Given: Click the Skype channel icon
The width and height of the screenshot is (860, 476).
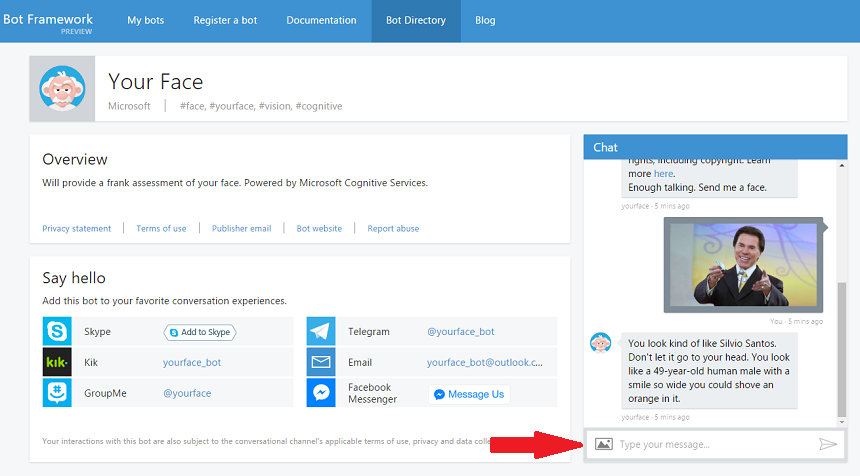Looking at the screenshot, I should [57, 331].
